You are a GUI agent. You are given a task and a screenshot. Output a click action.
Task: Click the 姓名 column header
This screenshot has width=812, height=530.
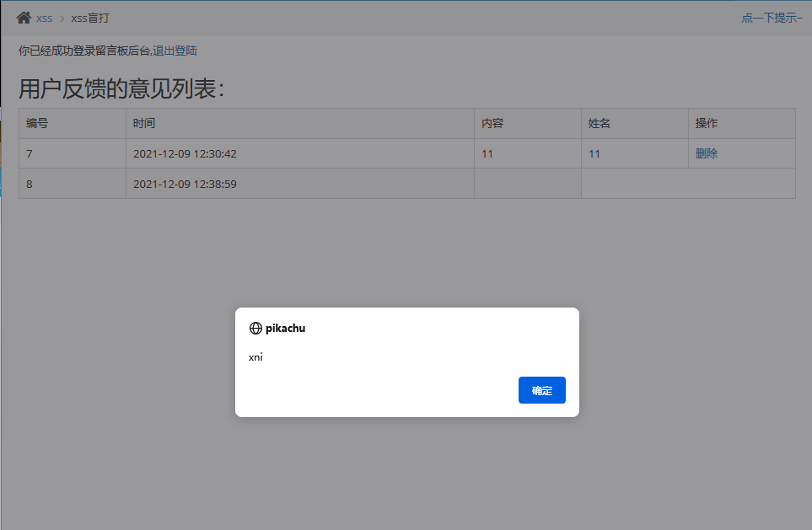[x=635, y=123]
